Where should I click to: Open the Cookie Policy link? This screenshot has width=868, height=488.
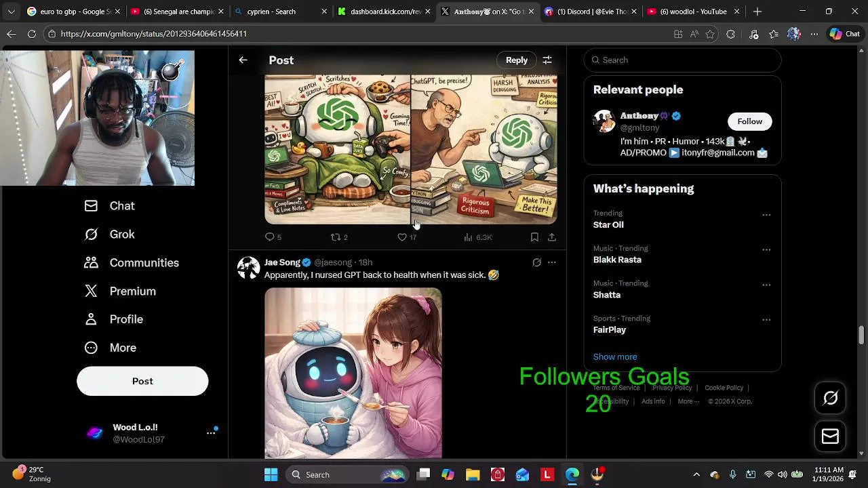pyautogui.click(x=724, y=388)
